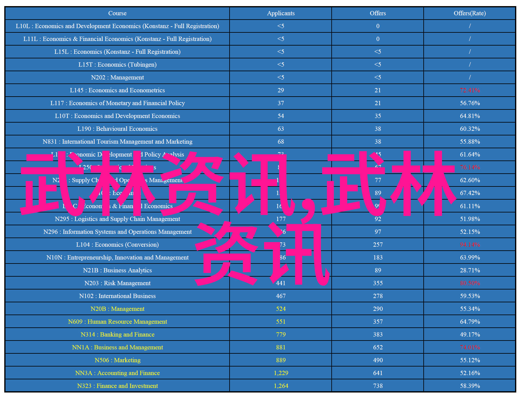Click the 55.12% offer rate value
This screenshot has width=523, height=420.
pyautogui.click(x=470, y=360)
